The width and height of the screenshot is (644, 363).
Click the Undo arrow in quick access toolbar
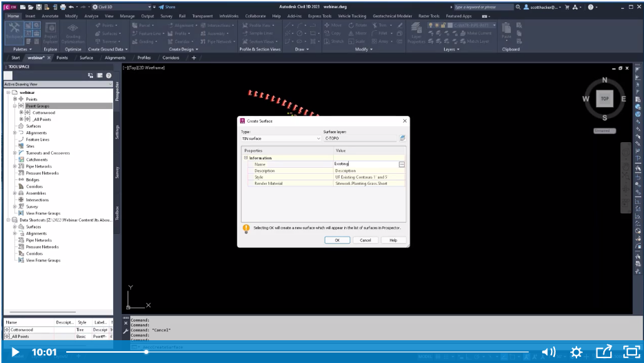click(71, 7)
